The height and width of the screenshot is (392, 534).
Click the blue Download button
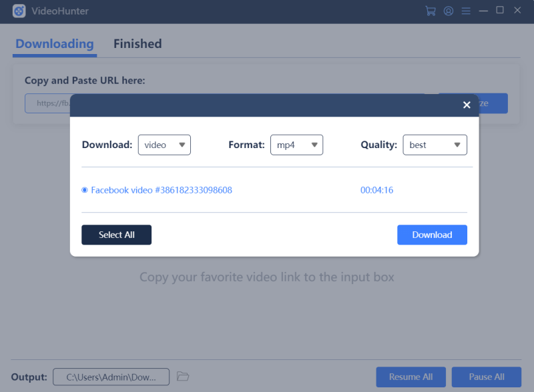pos(432,235)
